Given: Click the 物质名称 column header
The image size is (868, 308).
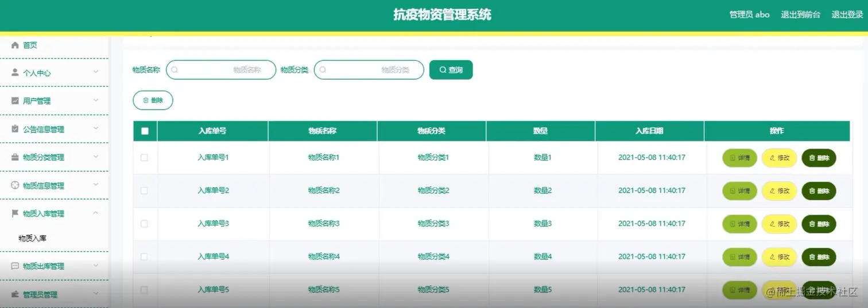Looking at the screenshot, I should coord(322,131).
